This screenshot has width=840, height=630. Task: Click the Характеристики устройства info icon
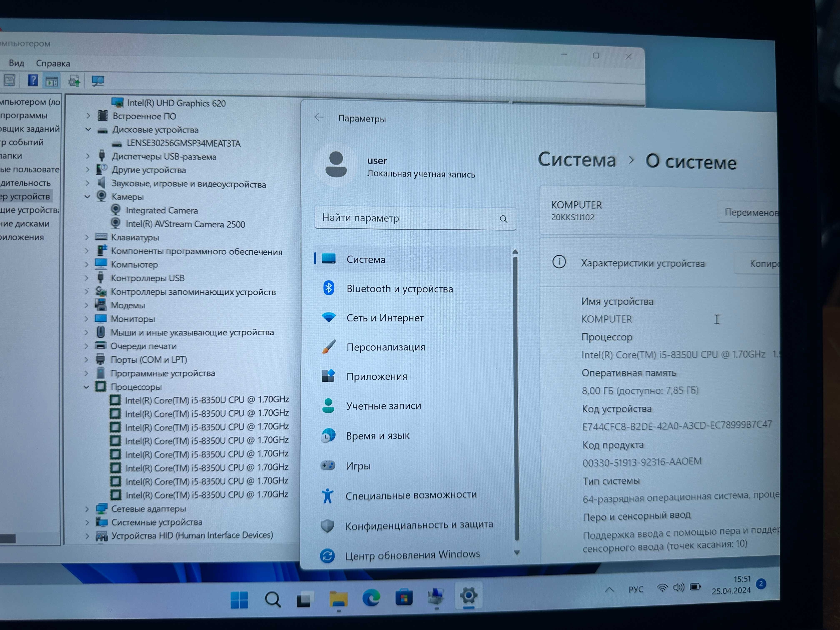[x=559, y=262]
